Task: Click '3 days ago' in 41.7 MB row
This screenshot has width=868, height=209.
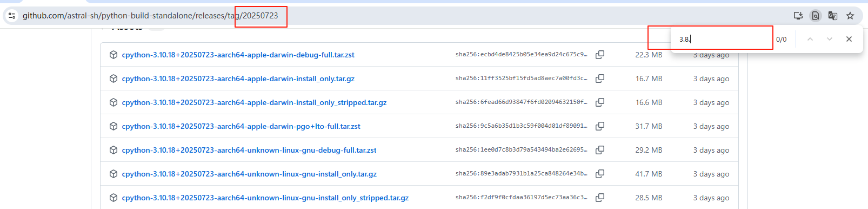Action: (x=711, y=174)
